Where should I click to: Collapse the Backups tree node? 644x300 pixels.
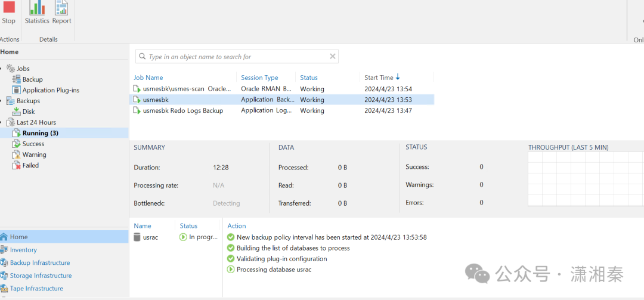2,101
